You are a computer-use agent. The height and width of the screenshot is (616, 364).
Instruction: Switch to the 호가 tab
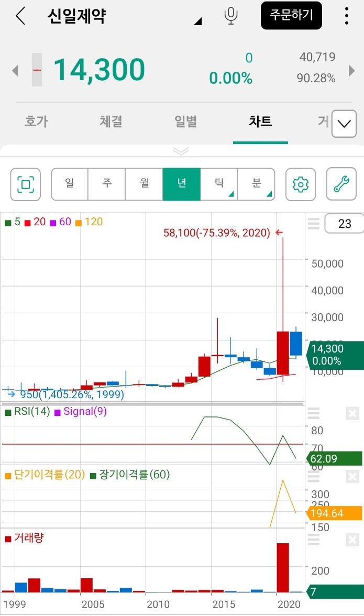36,122
